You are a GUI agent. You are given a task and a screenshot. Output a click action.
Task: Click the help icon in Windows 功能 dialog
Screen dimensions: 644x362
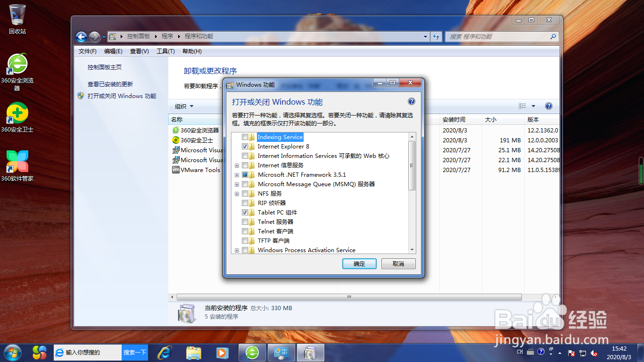pos(411,101)
